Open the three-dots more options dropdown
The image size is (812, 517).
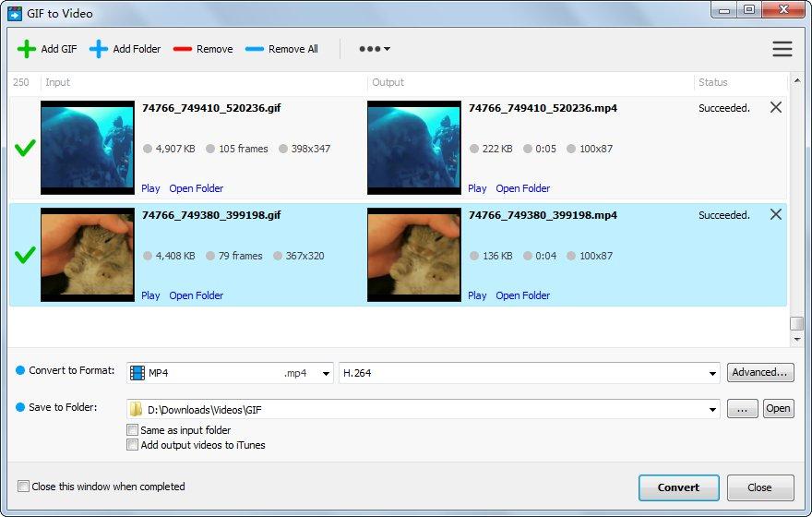[375, 49]
